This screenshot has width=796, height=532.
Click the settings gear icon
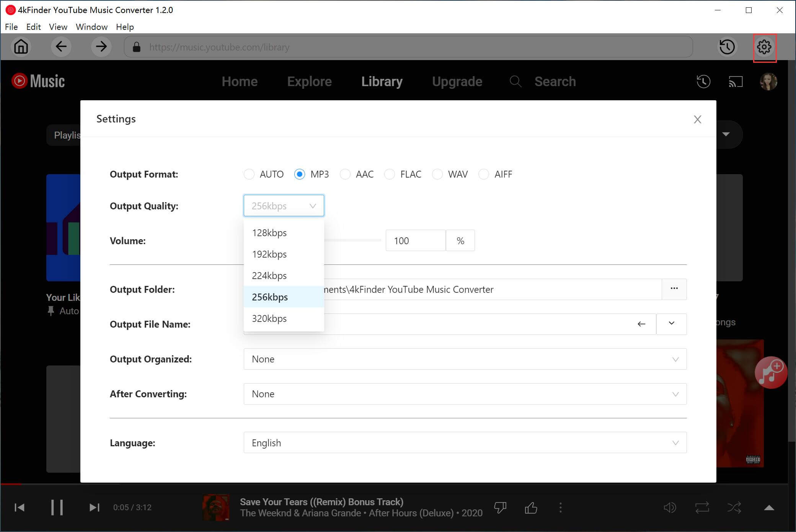tap(764, 47)
